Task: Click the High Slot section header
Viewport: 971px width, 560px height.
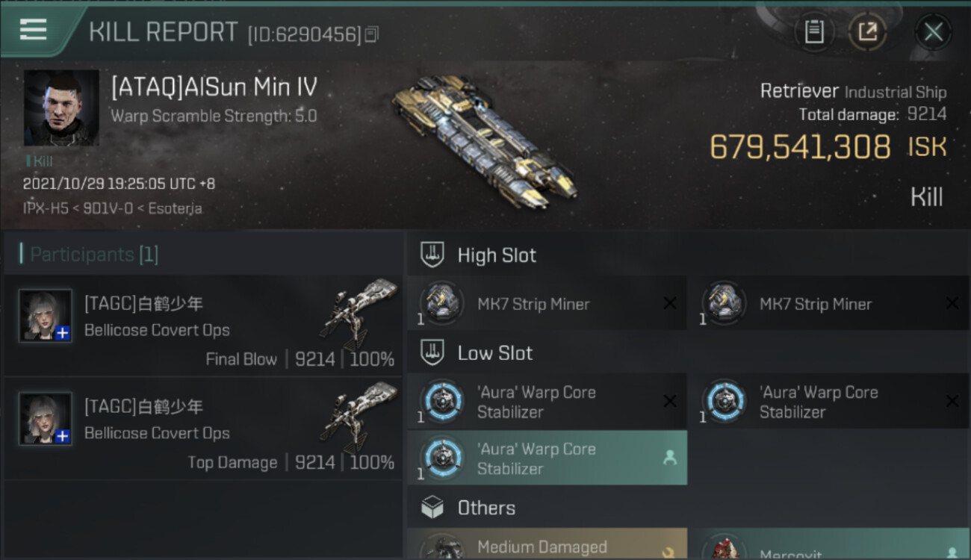Action: click(x=496, y=255)
